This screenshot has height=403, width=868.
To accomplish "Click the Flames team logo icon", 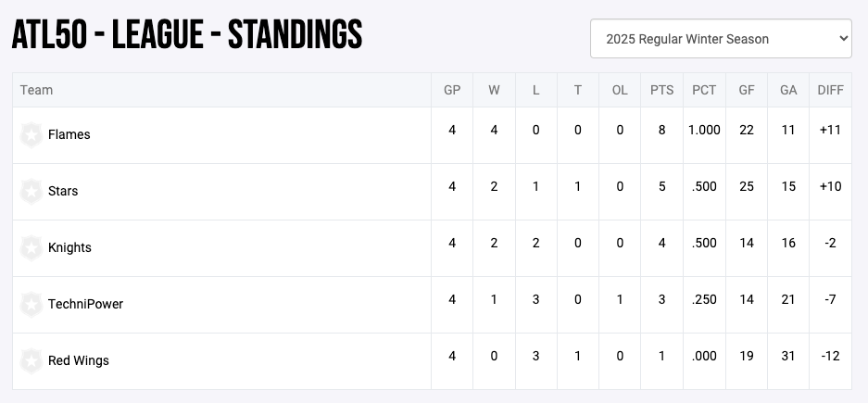I will coord(31,135).
